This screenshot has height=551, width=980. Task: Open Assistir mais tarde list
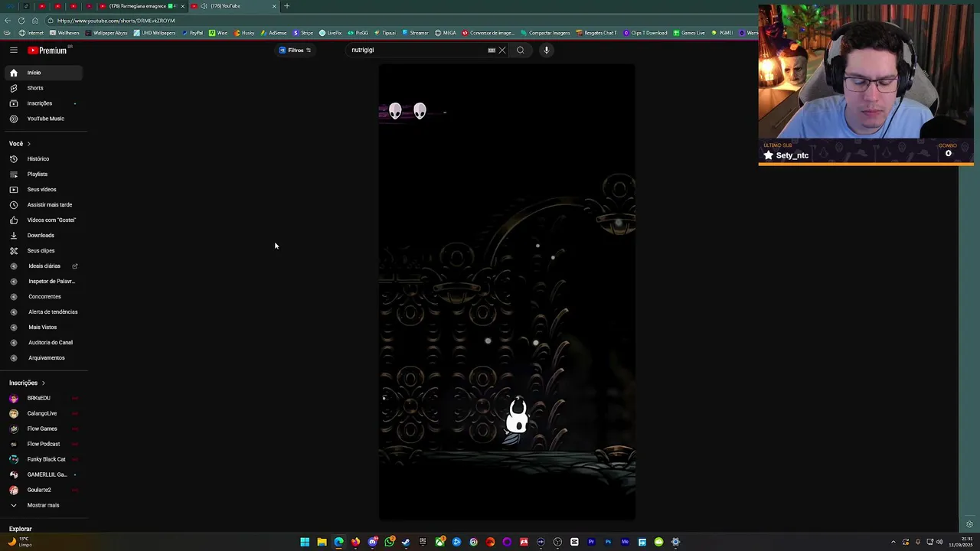pyautogui.click(x=42, y=205)
